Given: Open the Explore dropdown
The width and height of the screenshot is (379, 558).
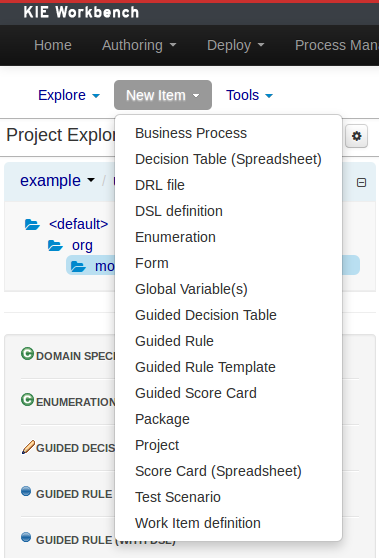Looking at the screenshot, I should click(69, 95).
